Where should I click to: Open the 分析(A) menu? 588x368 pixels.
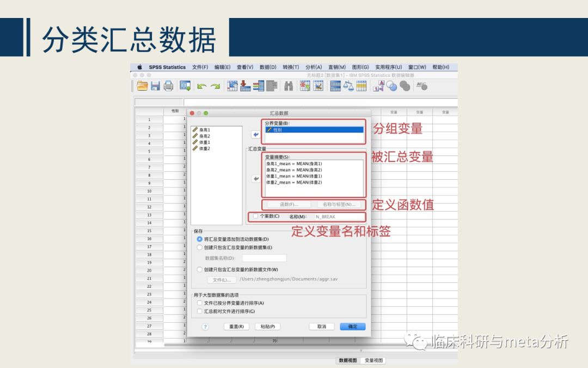tap(314, 67)
